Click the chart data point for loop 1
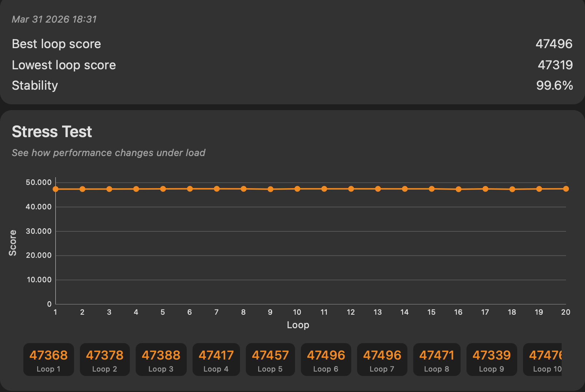This screenshot has width=585, height=392. tap(56, 189)
